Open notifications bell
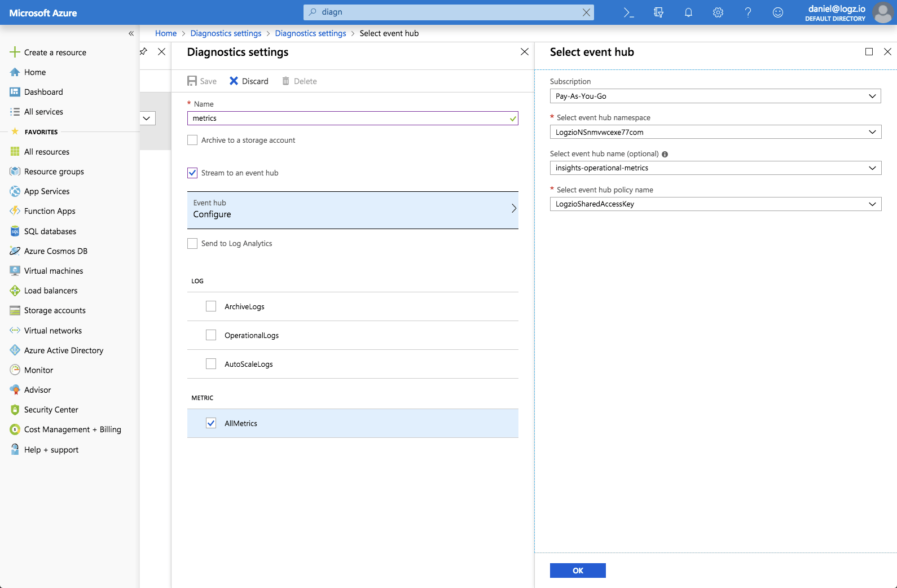 pyautogui.click(x=688, y=12)
